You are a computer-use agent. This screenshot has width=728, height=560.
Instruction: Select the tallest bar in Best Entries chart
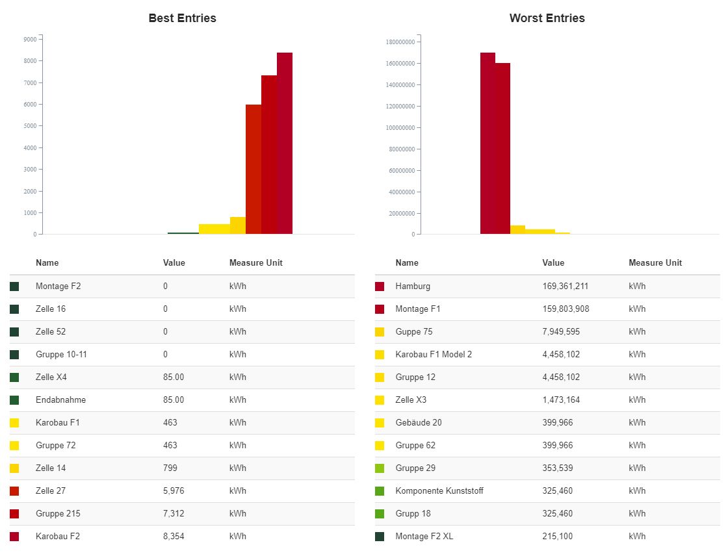click(x=285, y=143)
